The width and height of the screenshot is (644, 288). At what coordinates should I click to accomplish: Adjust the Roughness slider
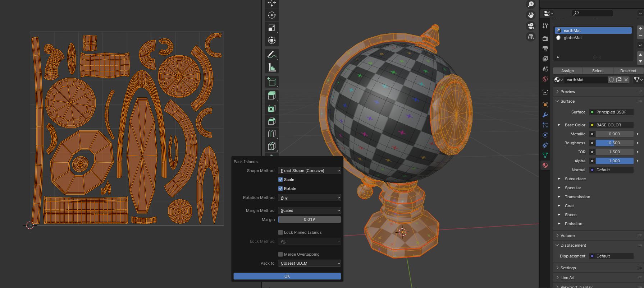point(615,143)
